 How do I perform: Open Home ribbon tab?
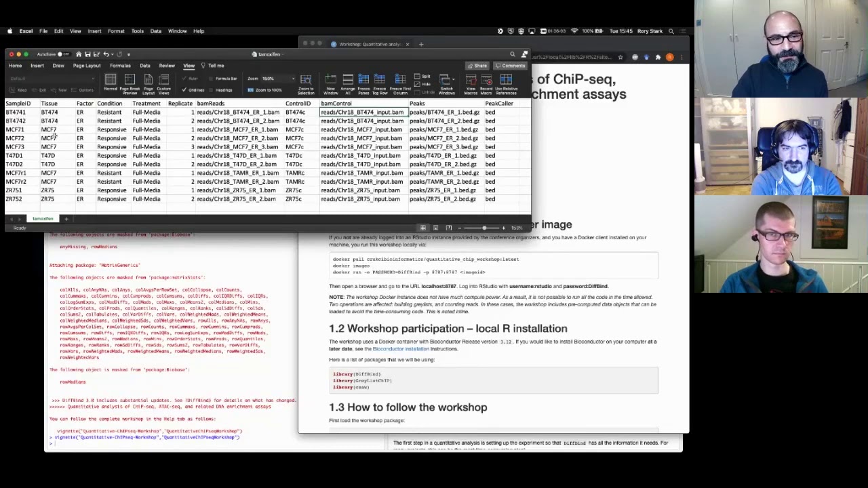[x=15, y=66]
